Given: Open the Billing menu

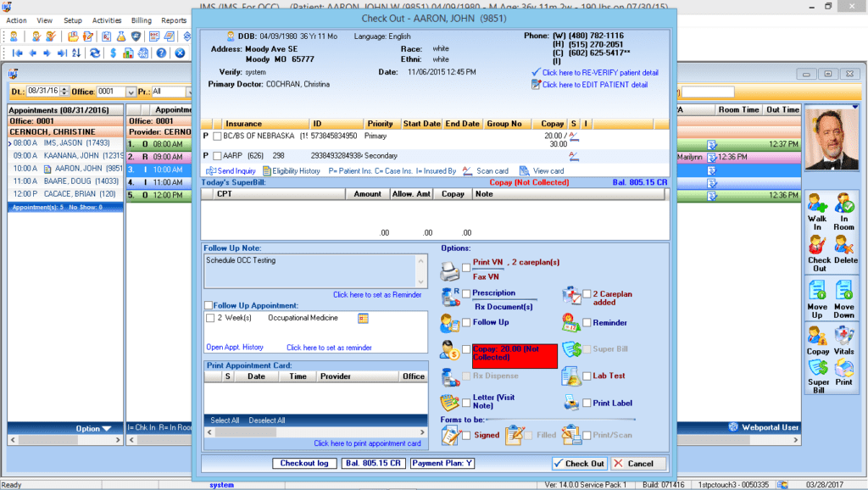Looking at the screenshot, I should 141,20.
